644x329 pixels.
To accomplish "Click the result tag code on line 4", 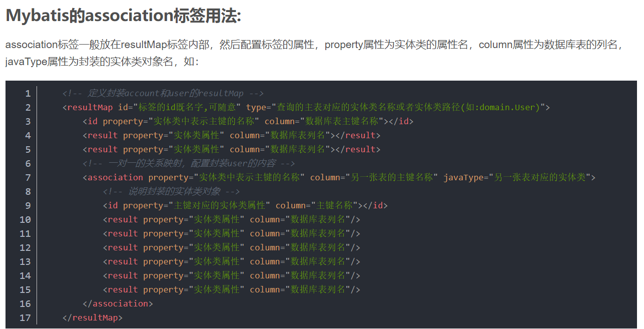I will pyautogui.click(x=232, y=135).
